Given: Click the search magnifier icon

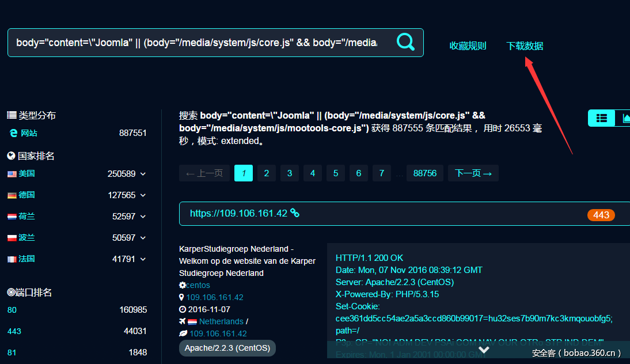Looking at the screenshot, I should [405, 42].
